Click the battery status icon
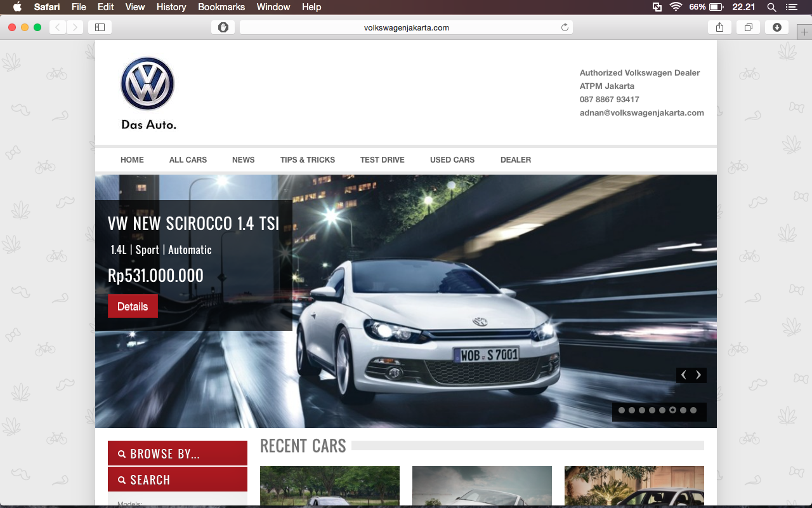 tap(717, 7)
